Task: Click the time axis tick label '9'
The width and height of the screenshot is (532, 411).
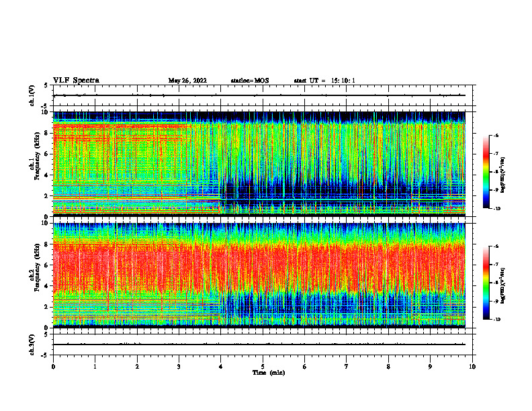Action: [430, 367]
